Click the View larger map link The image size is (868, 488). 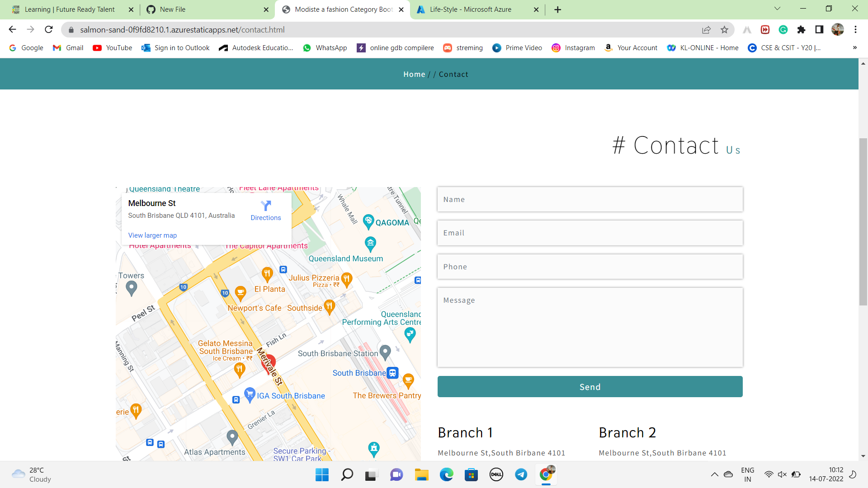coord(152,235)
